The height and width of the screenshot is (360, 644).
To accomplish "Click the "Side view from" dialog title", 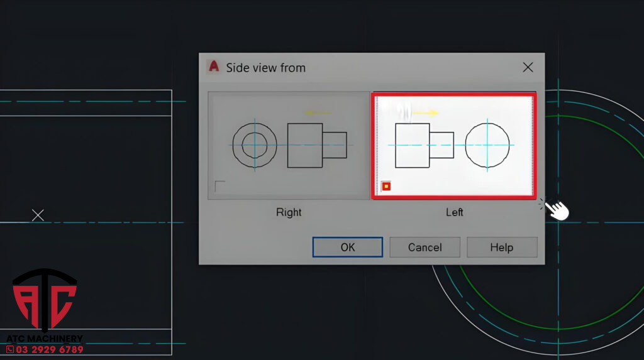I will [x=265, y=68].
